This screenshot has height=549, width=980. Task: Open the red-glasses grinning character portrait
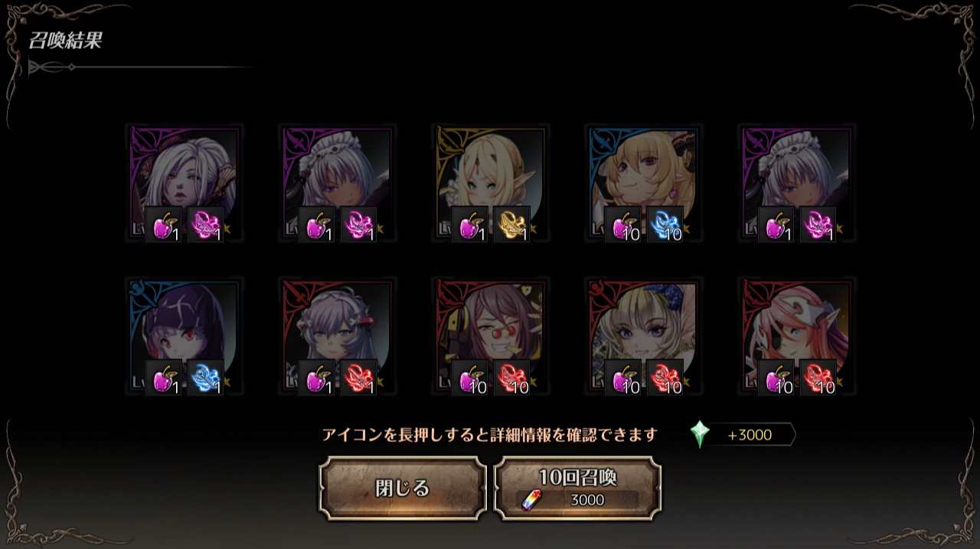click(491, 337)
